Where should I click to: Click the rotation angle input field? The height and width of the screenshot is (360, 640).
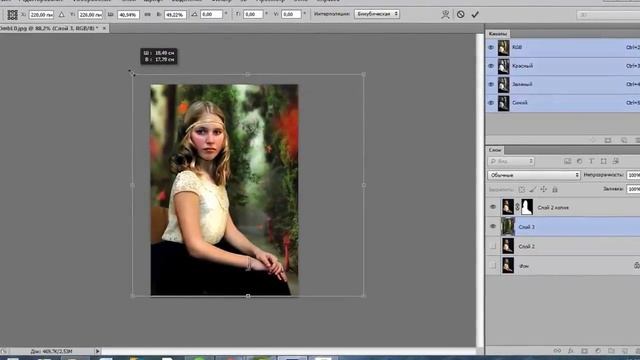[x=211, y=14]
